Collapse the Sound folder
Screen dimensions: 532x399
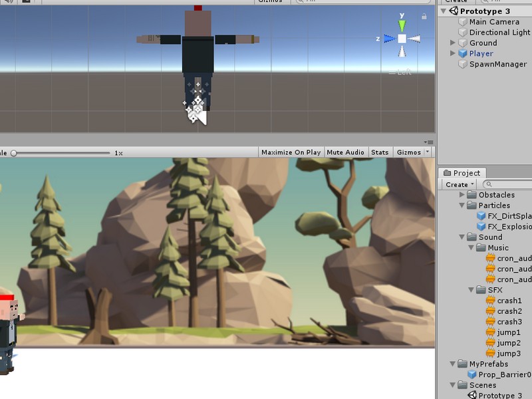point(462,237)
